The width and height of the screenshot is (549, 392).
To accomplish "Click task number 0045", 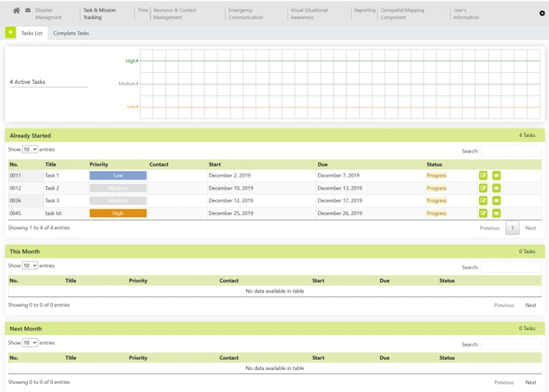I will [15, 213].
